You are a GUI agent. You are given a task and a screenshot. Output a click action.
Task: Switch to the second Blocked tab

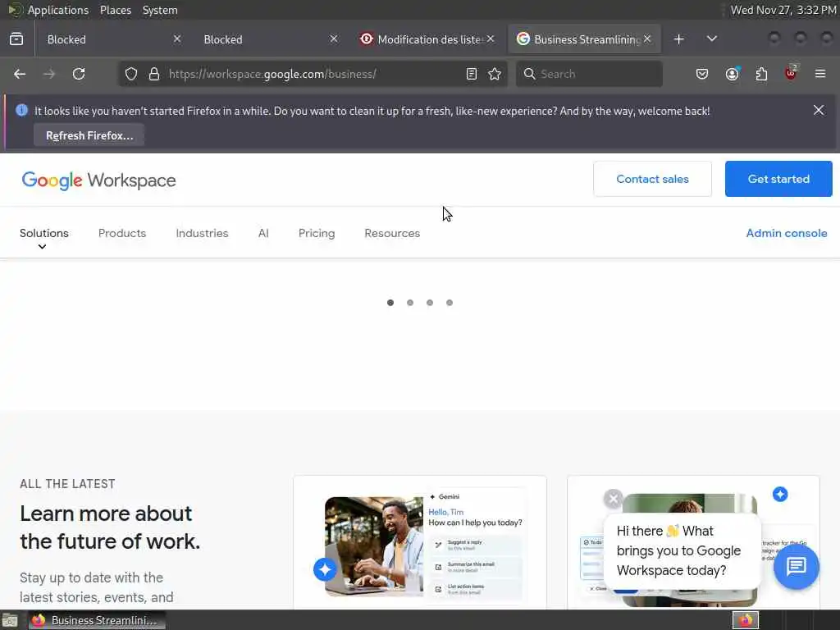[267, 39]
